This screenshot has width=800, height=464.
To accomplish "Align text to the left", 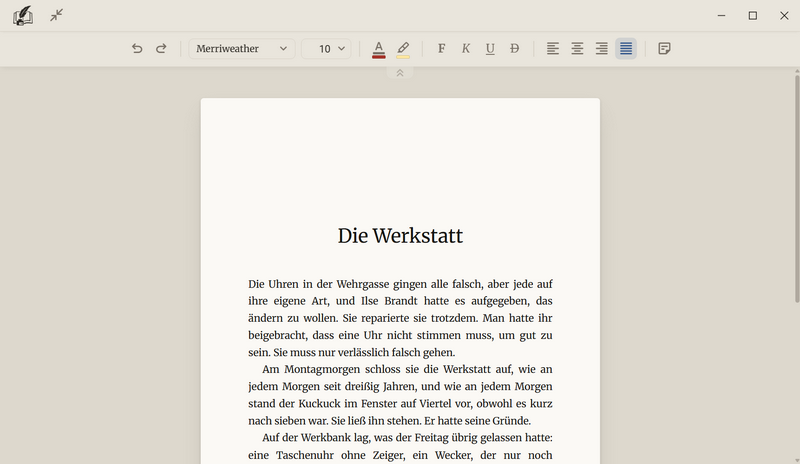I will pos(553,48).
